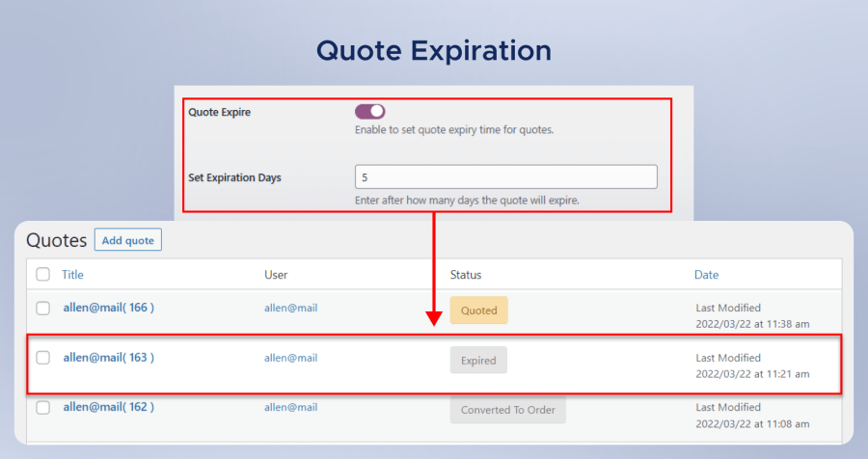868x459 pixels.
Task: Sort by the Title column header
Action: pos(72,275)
